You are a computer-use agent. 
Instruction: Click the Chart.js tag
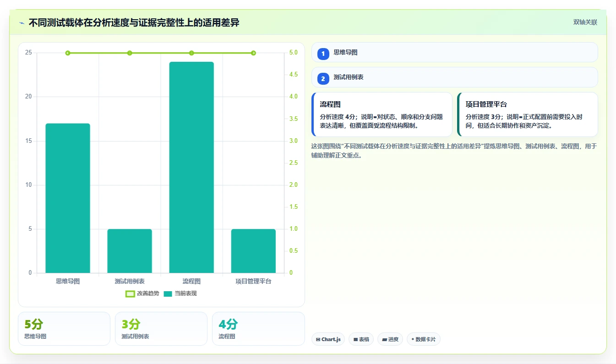[328, 339]
